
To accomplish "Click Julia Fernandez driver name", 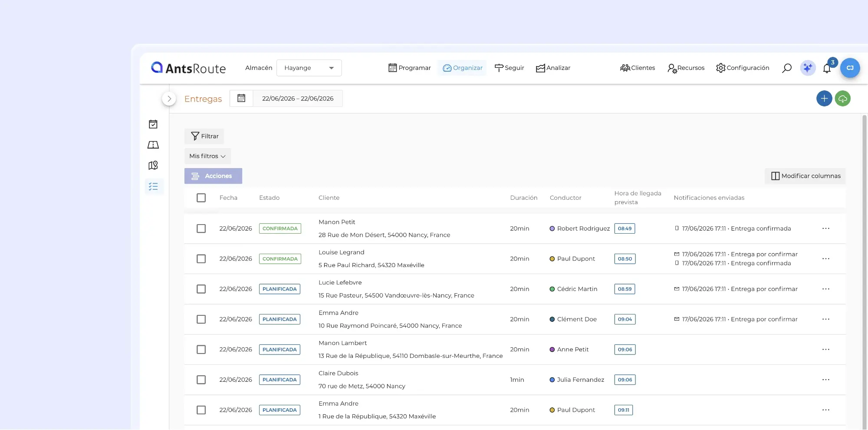I will [581, 380].
